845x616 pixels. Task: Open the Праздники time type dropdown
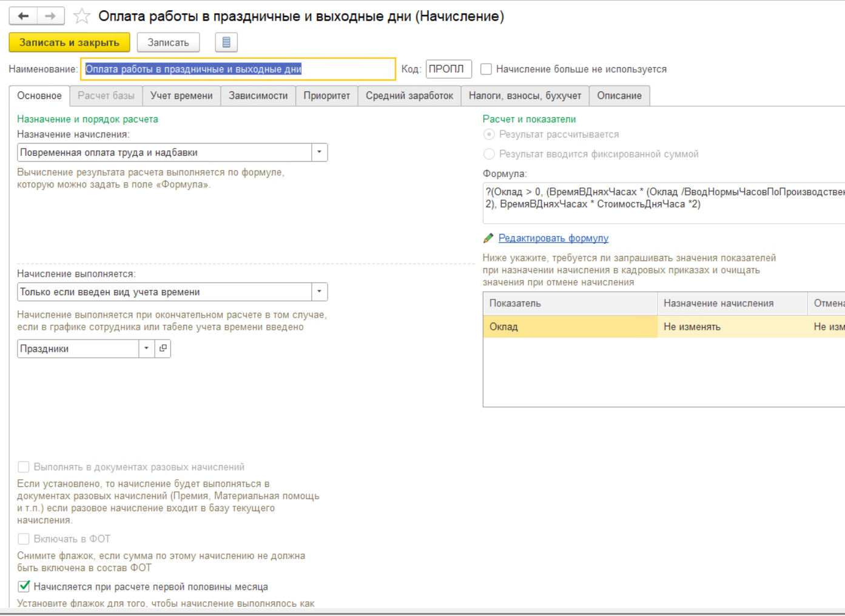[146, 349]
